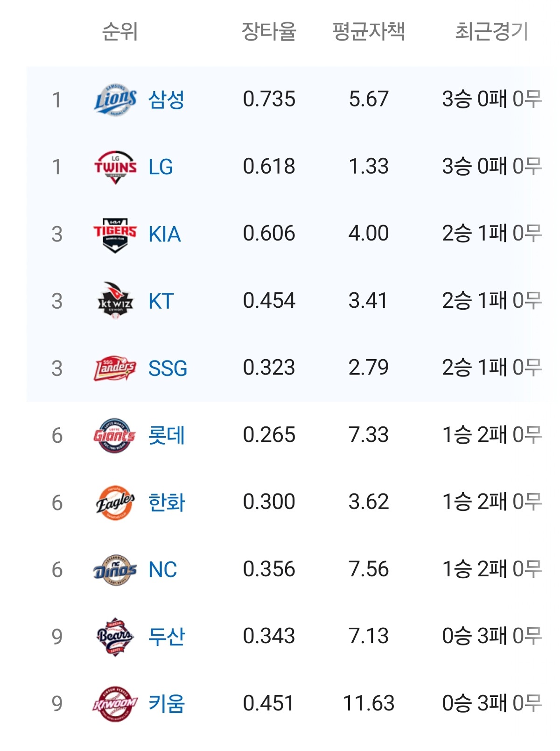Click 두산's recent record 0승 3패 0무

tap(492, 637)
